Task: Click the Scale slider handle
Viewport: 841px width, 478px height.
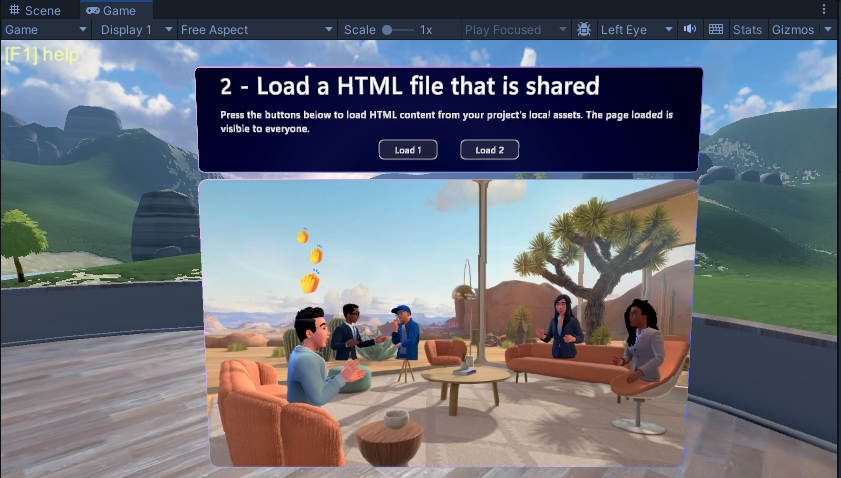Action: [387, 30]
